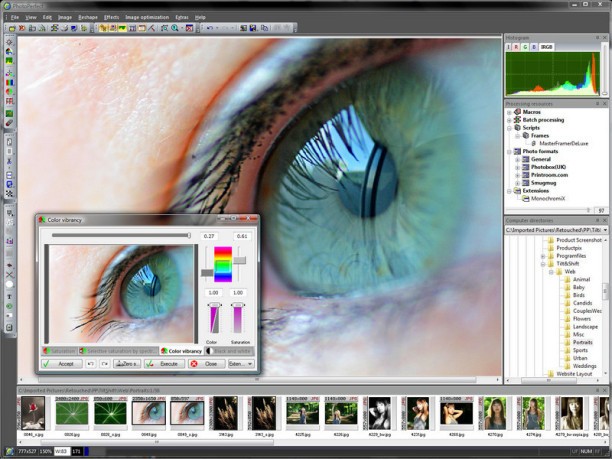The width and height of the screenshot is (612, 459).
Task: Click the sun brightness icon in the left toolbar
Action: pyautogui.click(x=9, y=42)
